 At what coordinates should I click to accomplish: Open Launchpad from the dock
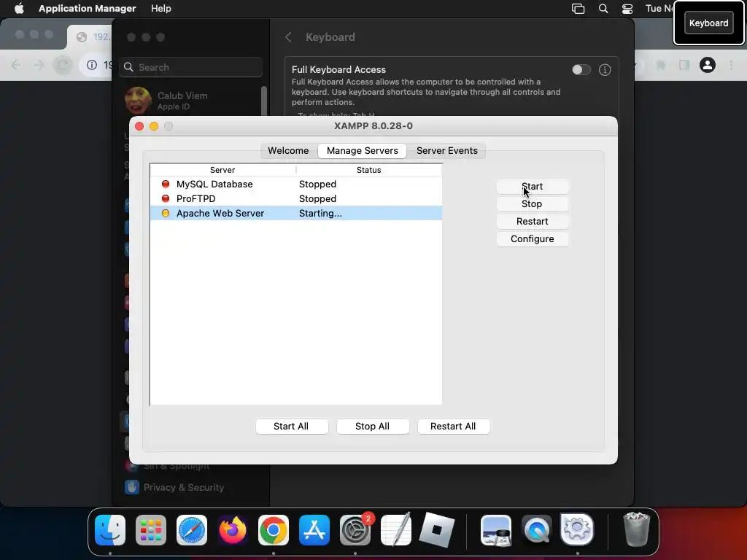click(151, 529)
